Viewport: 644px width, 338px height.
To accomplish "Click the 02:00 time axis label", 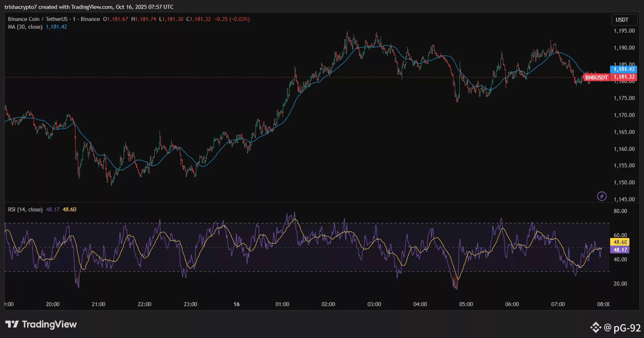I will coord(328,304).
